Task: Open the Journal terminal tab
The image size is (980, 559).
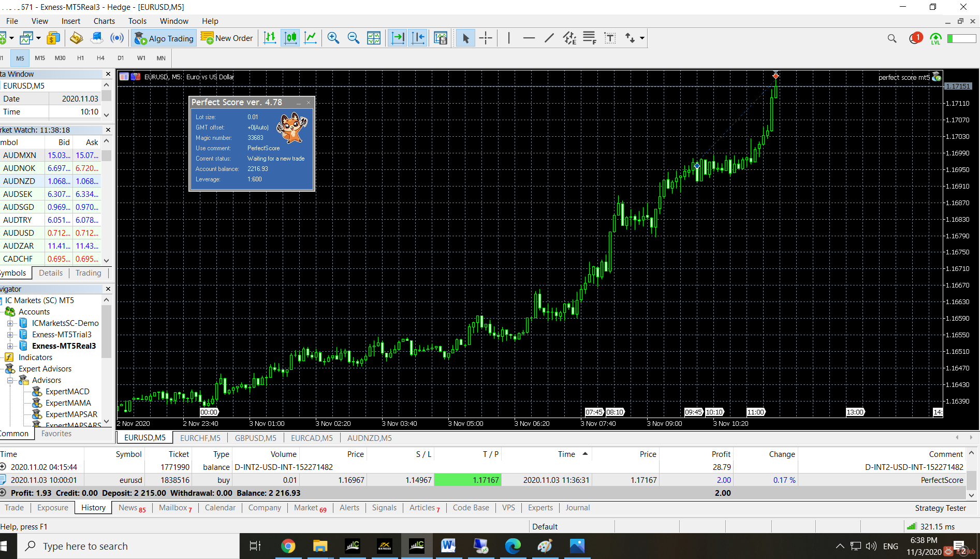Action: [577, 508]
